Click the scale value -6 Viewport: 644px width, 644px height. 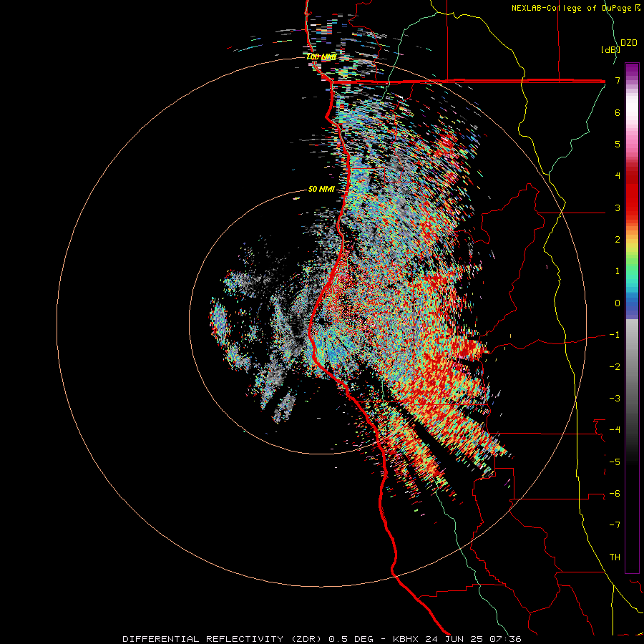pyautogui.click(x=615, y=494)
